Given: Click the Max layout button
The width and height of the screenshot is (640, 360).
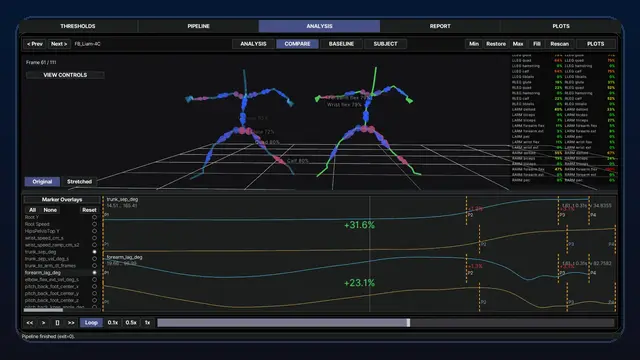Looking at the screenshot, I should click(x=518, y=44).
